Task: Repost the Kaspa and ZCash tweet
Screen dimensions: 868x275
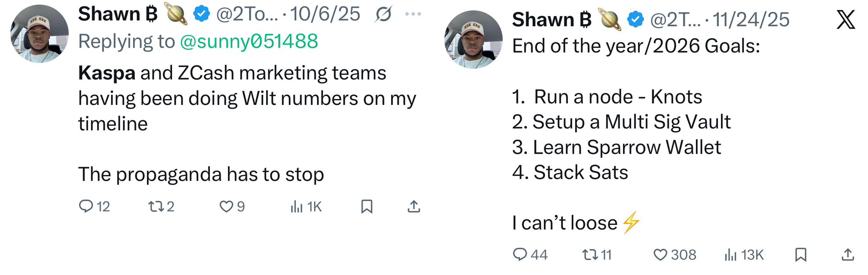Action: pos(156,206)
